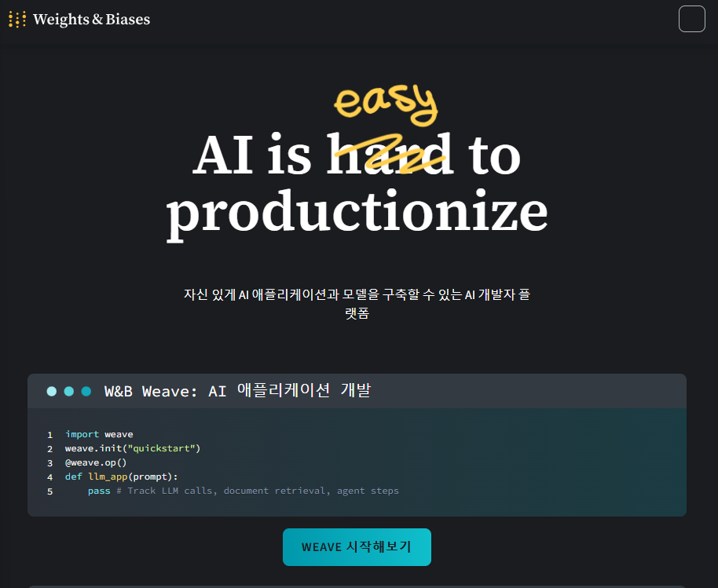The width and height of the screenshot is (718, 588).
Task: Click the lightest cyan window dot
Action: 52,391
